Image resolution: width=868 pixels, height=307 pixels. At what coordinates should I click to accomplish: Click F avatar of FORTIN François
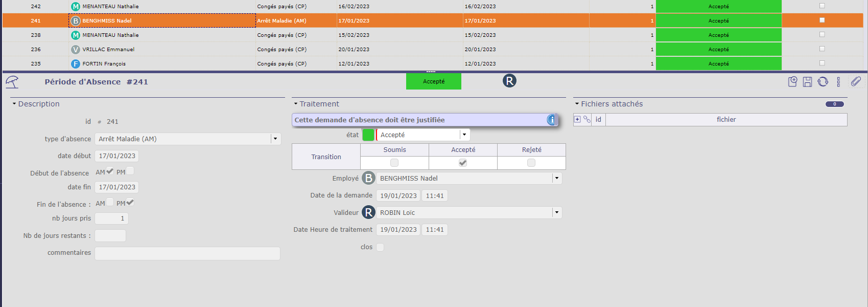76,64
